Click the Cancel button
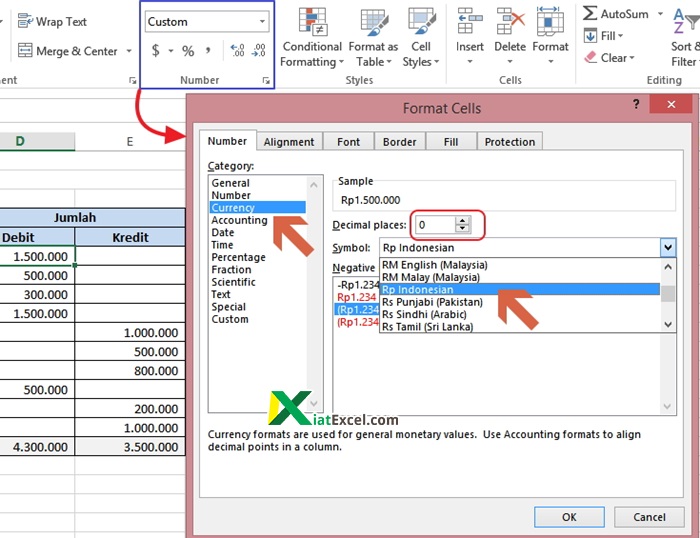Image resolution: width=700 pixels, height=538 pixels. tap(649, 517)
